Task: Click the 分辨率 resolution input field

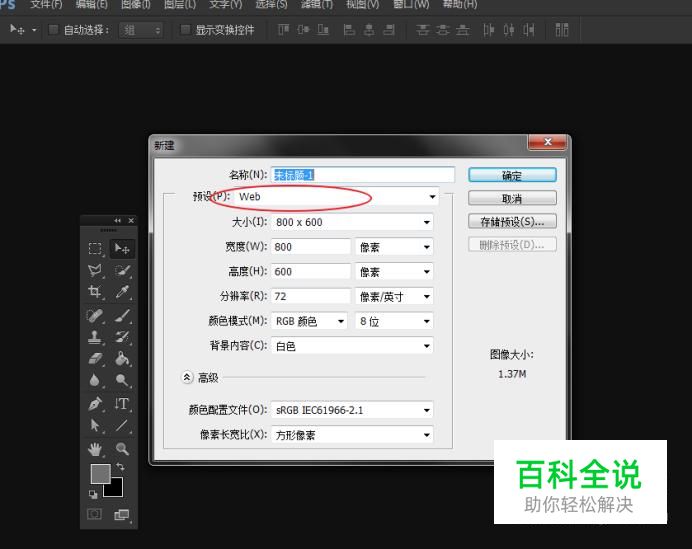Action: click(311, 296)
